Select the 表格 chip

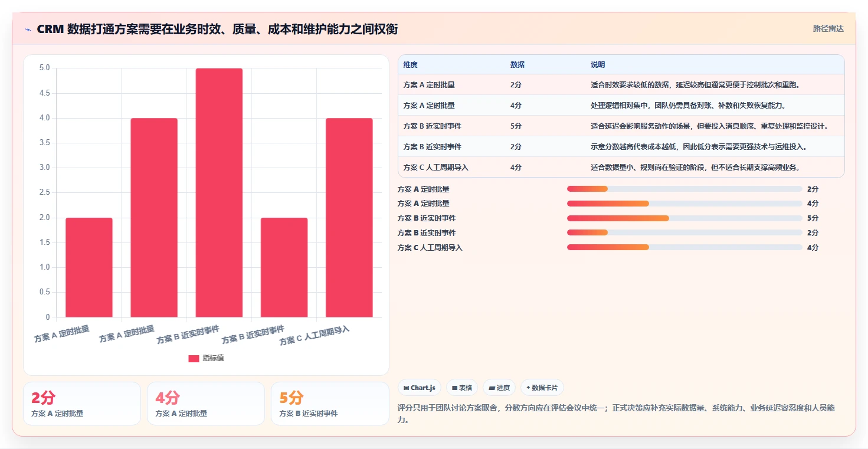(x=462, y=388)
